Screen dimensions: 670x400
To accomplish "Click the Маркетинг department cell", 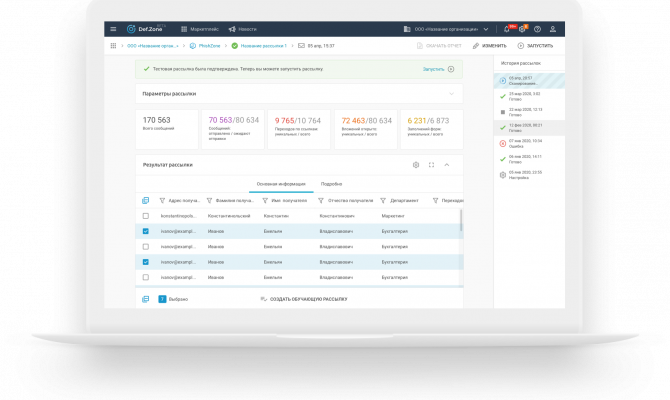I will 393,216.
